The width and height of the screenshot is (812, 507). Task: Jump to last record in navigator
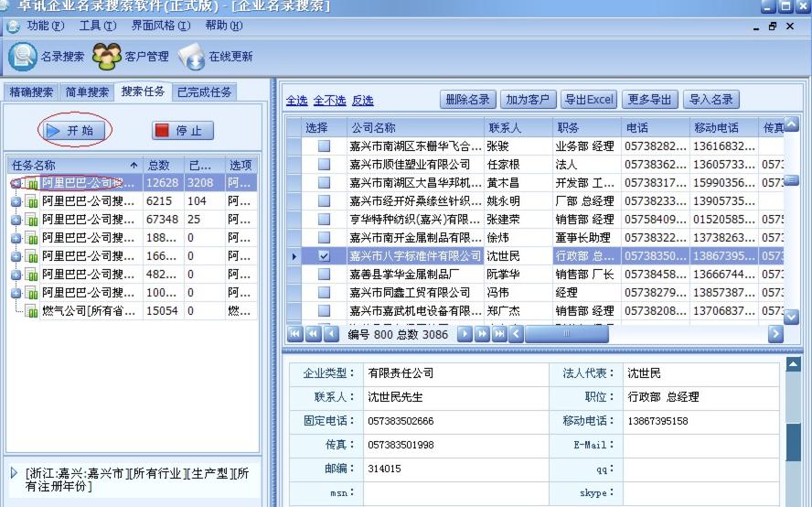pos(499,334)
